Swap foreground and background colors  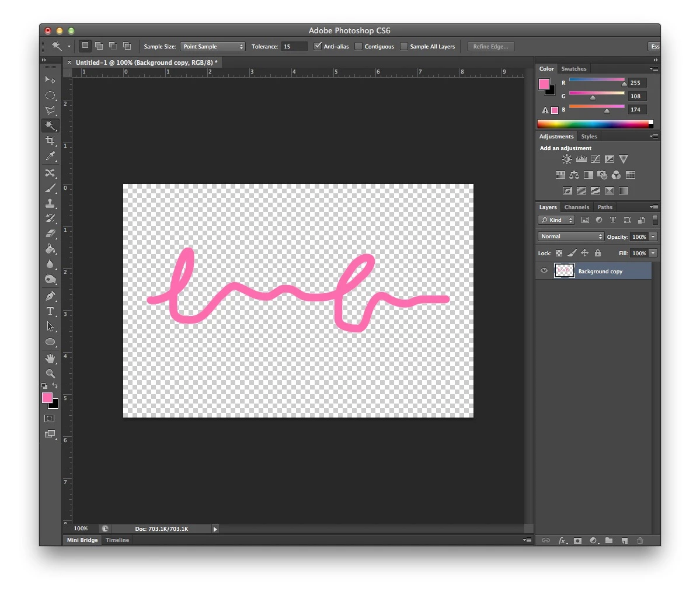click(x=55, y=385)
